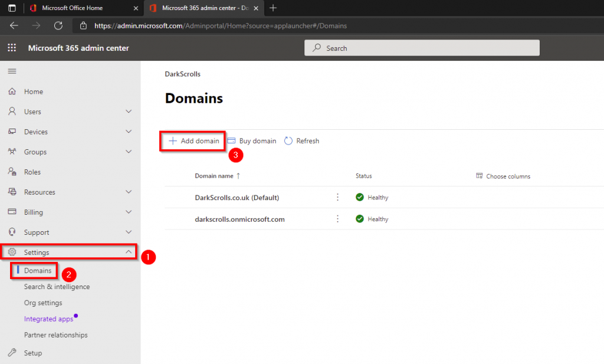Click Microsoft 365 admin center title
The height and width of the screenshot is (364, 604).
pyautogui.click(x=78, y=48)
